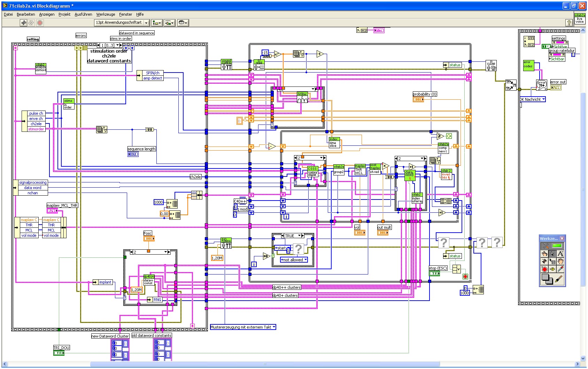The image size is (588, 369).
Task: Click the horizontal scrollbar thumb
Action: pos(265,364)
